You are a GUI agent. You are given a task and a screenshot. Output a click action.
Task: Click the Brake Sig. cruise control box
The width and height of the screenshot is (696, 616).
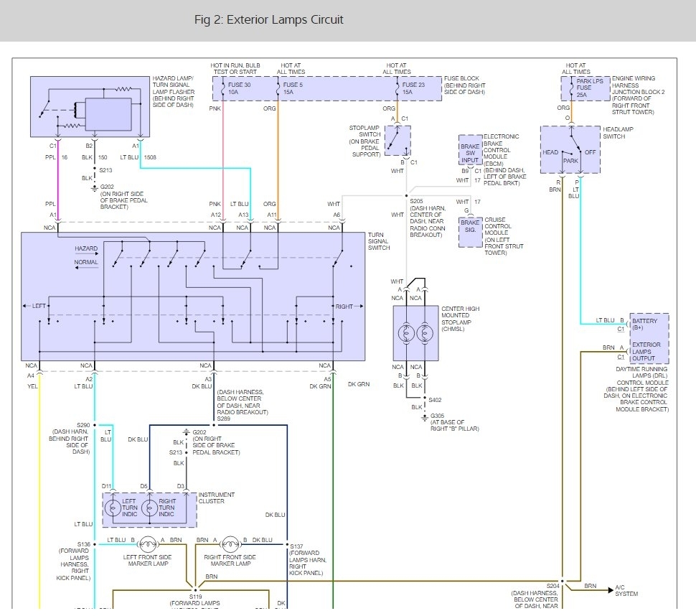pos(470,233)
